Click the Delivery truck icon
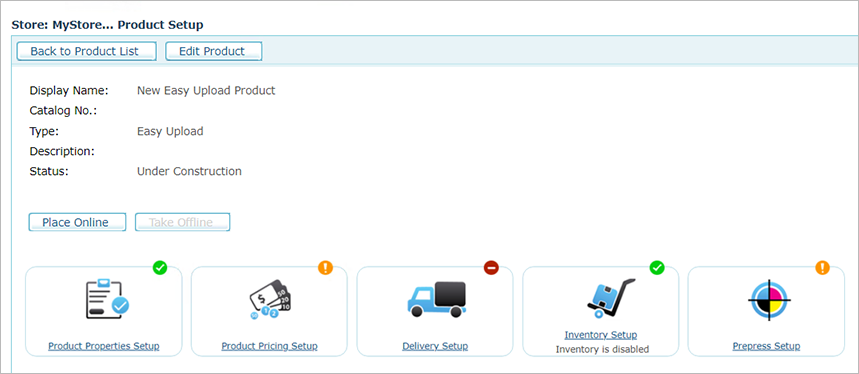The width and height of the screenshot is (859, 374). (x=437, y=300)
